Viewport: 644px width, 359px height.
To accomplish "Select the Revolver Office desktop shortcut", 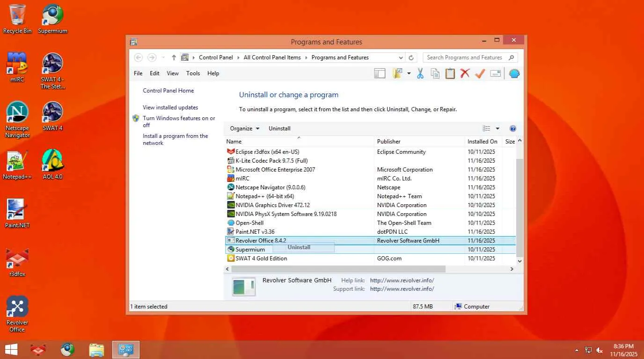I will 17,314.
